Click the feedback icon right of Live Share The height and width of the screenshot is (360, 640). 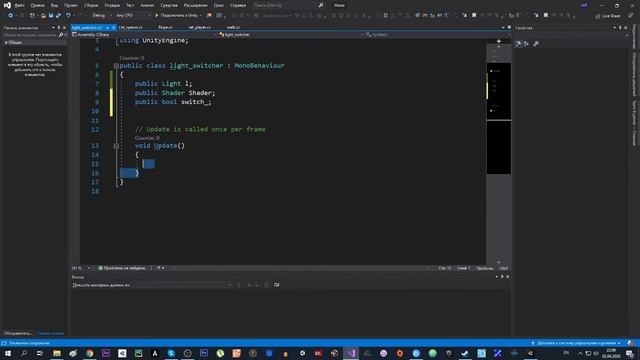pyautogui.click(x=631, y=16)
